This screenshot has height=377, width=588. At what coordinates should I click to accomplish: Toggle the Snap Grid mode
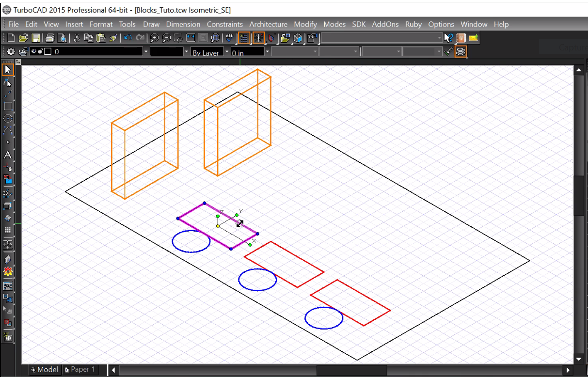coord(244,38)
